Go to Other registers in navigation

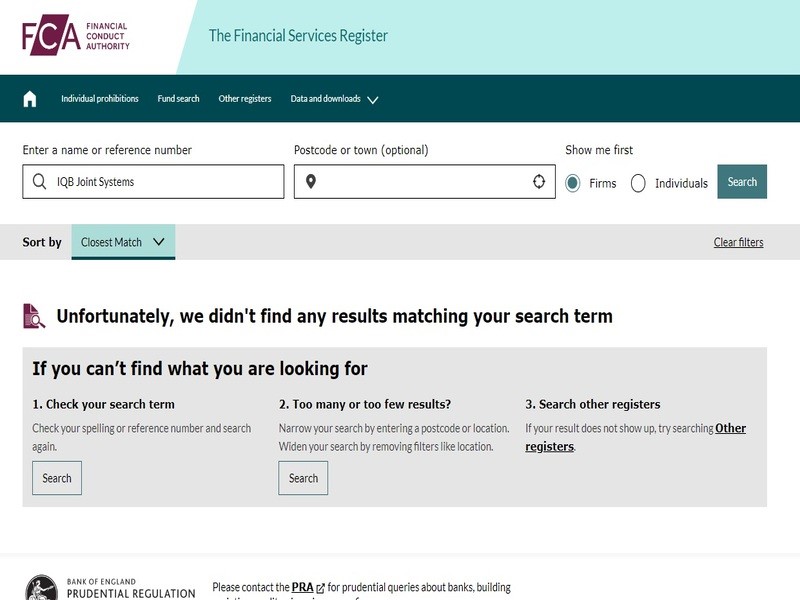[x=245, y=99]
